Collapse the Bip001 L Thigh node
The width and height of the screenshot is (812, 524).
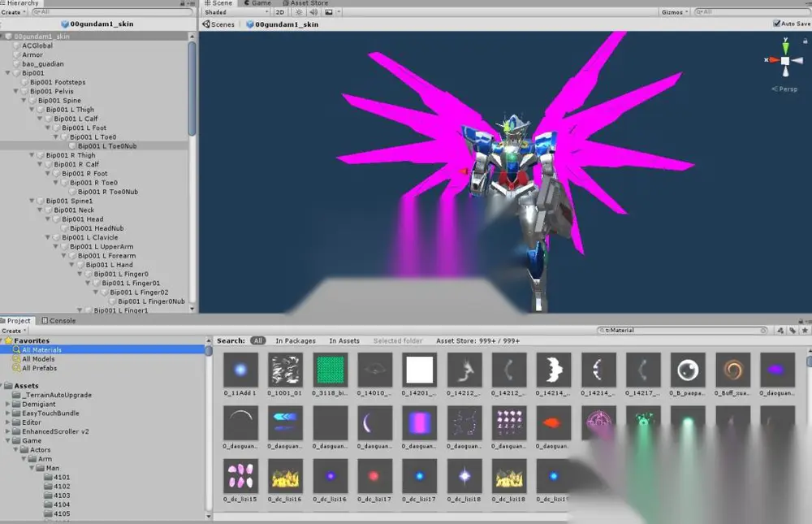point(32,110)
